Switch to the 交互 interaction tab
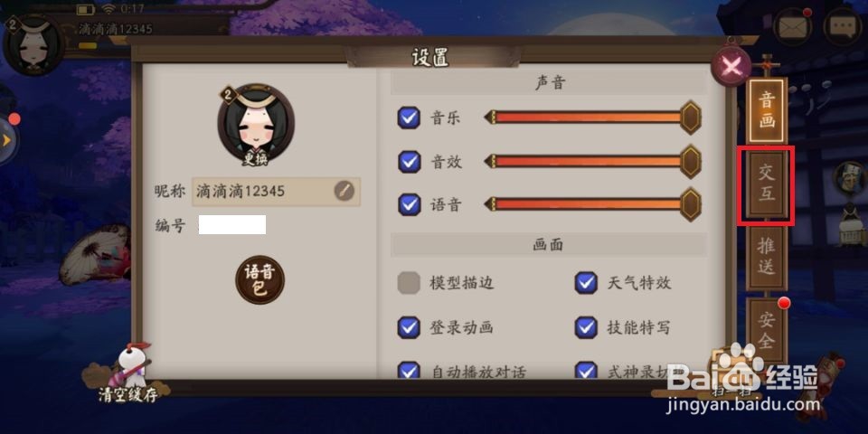The width and height of the screenshot is (868, 434). pyautogui.click(x=766, y=184)
